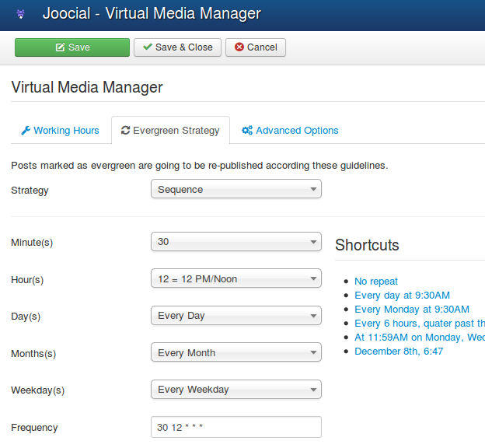485x448 pixels.
Task: Select the Evergreen Strategy tab
Action: pos(170,131)
